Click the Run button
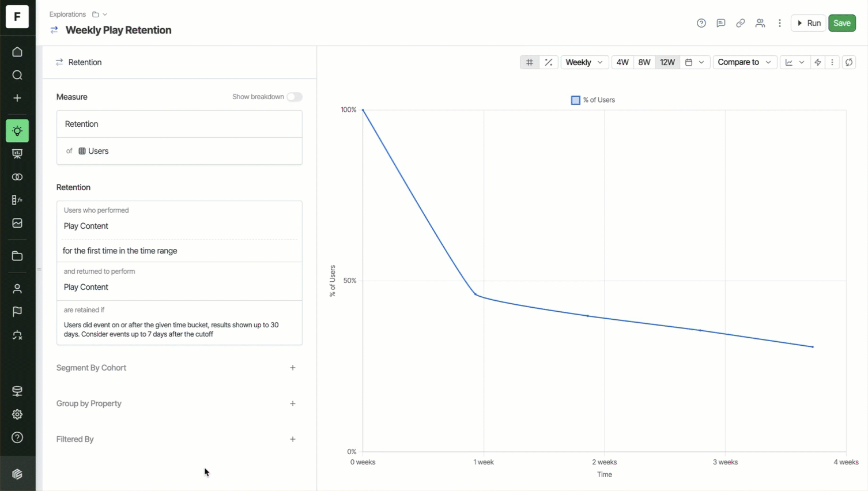The width and height of the screenshot is (868, 491). (808, 23)
